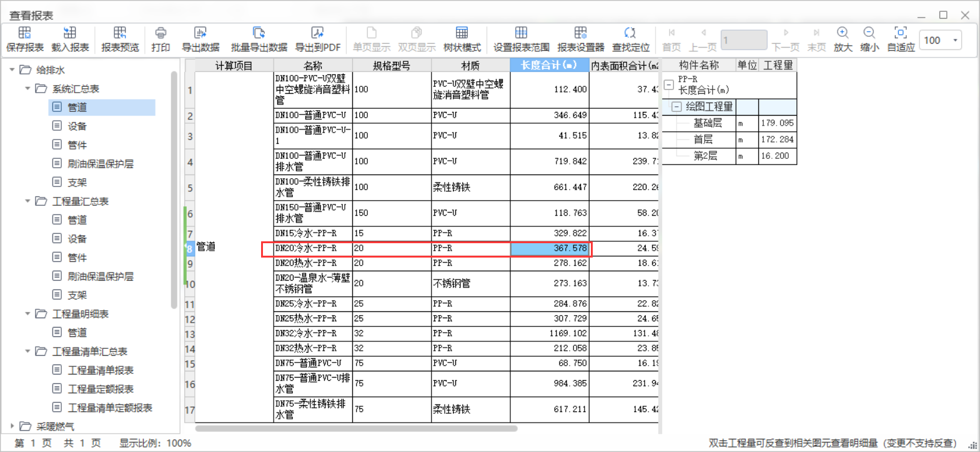Viewport: 980px width, 452px height.
Task: Go to 首页 first page
Action: pos(671,39)
